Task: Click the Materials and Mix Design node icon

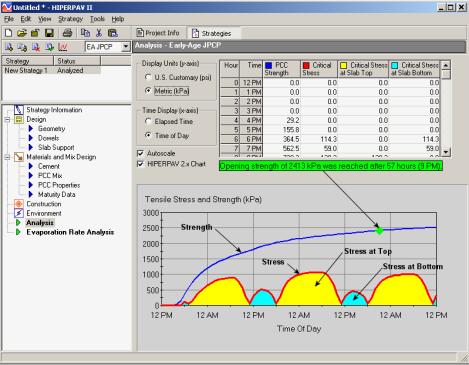Action: pyautogui.click(x=19, y=157)
